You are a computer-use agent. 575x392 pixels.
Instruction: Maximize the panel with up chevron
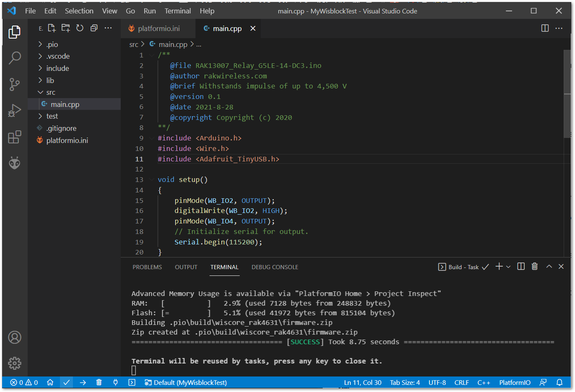549,267
